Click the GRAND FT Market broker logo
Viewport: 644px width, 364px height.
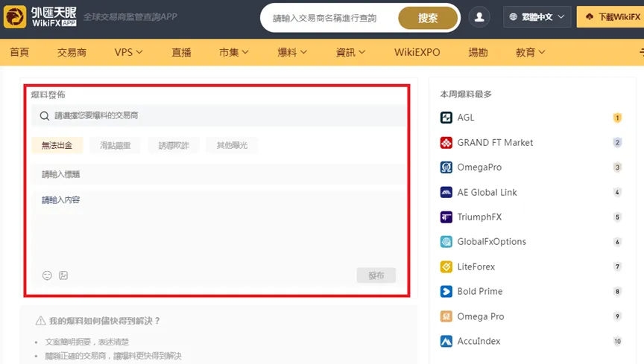(446, 143)
